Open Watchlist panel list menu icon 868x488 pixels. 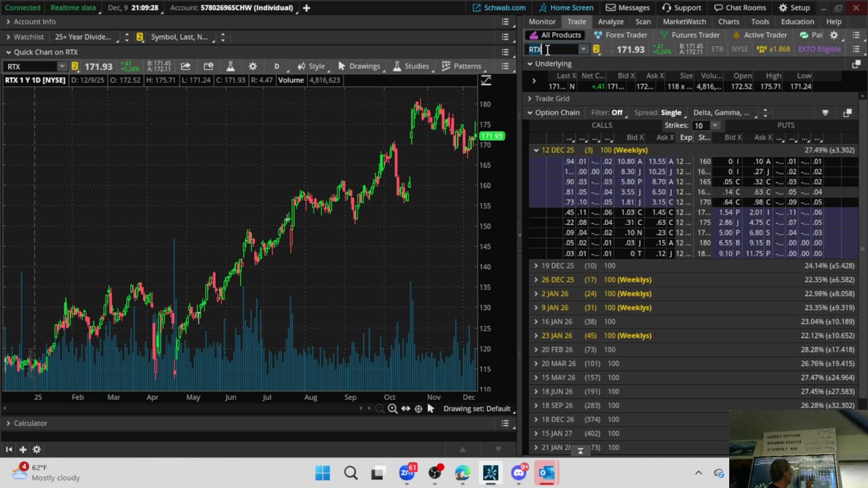[x=505, y=37]
